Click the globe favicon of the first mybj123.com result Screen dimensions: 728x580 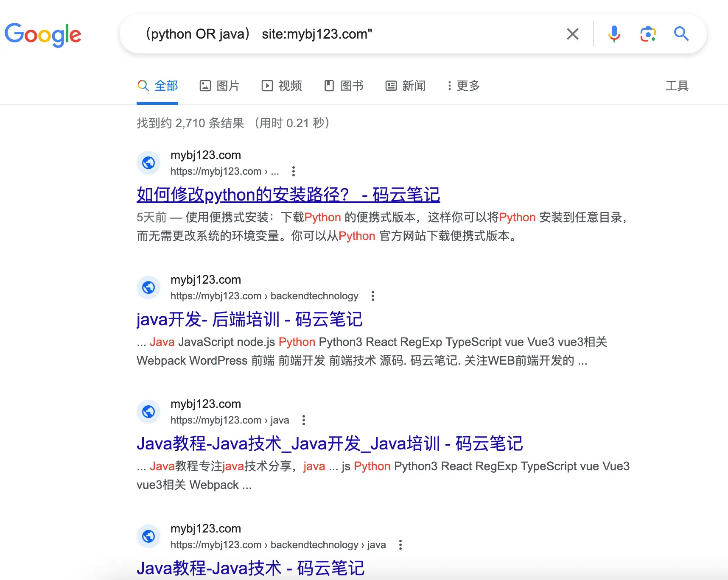click(148, 163)
